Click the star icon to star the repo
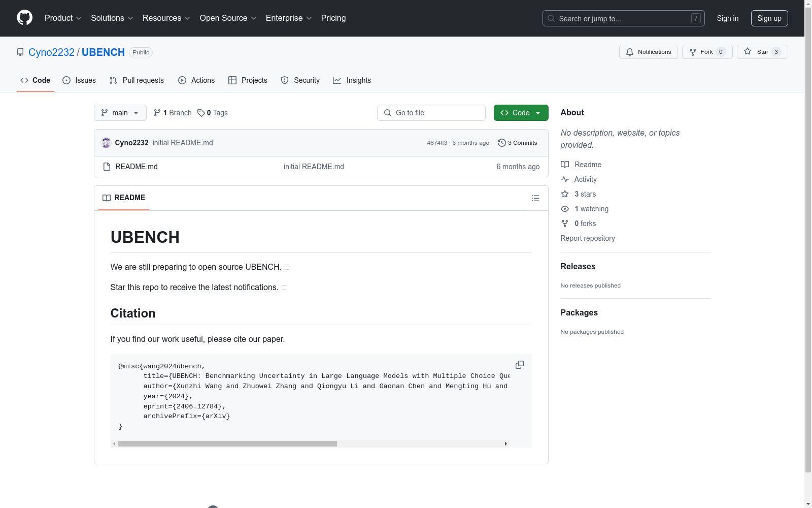Screen dimensions: 812x508 (748, 51)
